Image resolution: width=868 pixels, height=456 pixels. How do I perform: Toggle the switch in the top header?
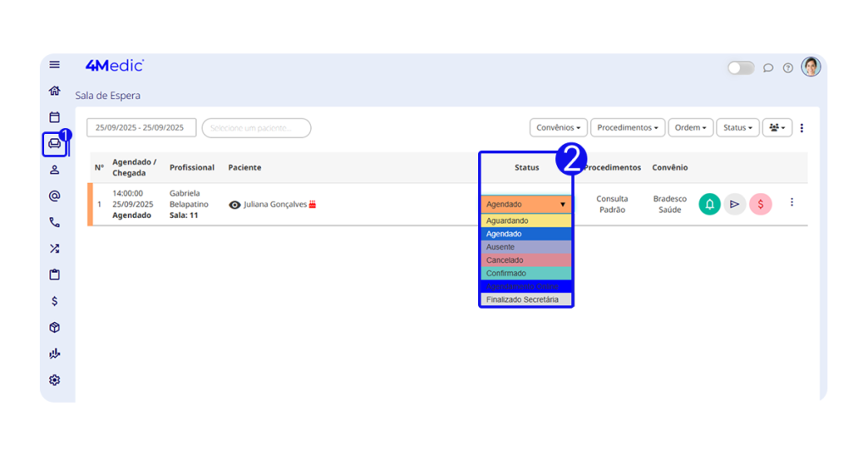pyautogui.click(x=740, y=68)
